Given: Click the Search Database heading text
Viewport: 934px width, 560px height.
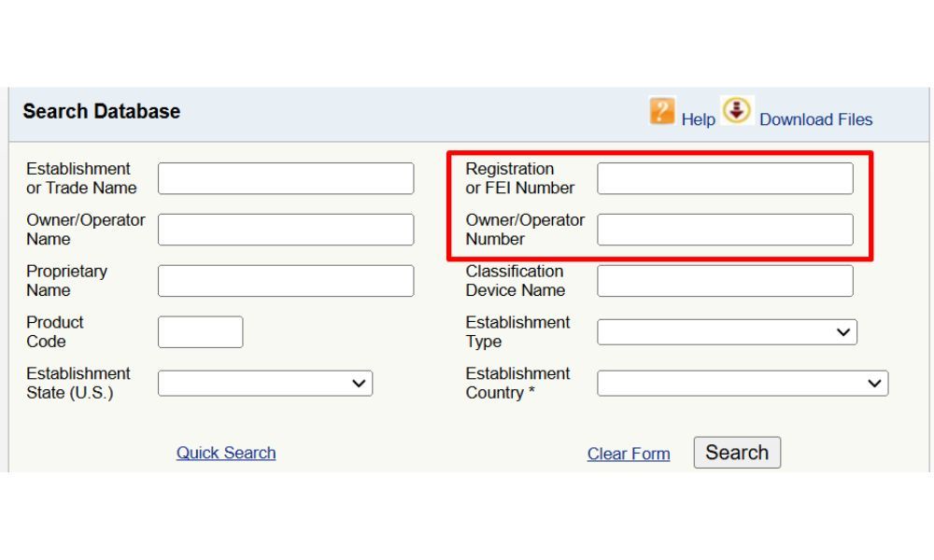Looking at the screenshot, I should click(x=101, y=111).
